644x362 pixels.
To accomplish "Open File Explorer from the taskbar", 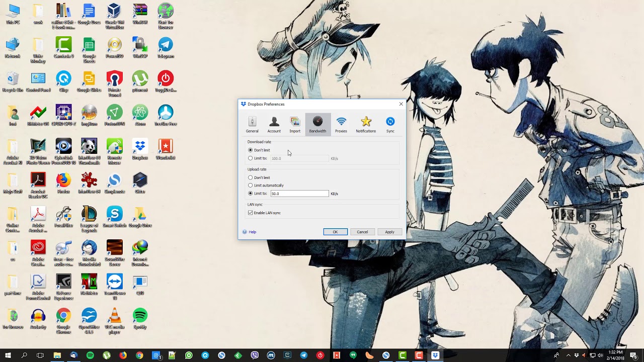I will point(57,355).
